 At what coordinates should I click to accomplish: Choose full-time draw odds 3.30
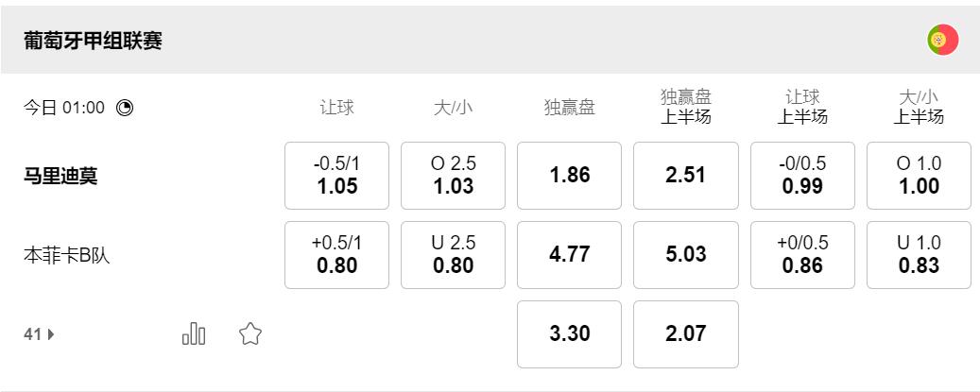[x=569, y=334]
